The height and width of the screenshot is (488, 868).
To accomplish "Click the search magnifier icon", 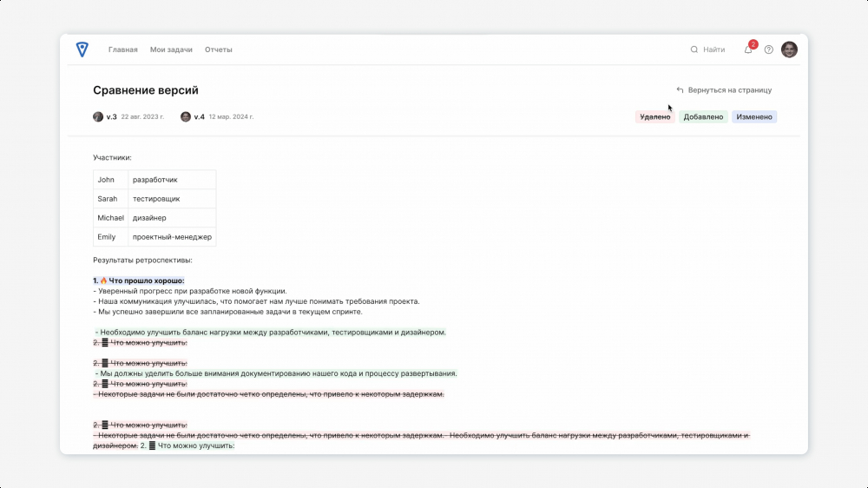I will click(x=694, y=49).
